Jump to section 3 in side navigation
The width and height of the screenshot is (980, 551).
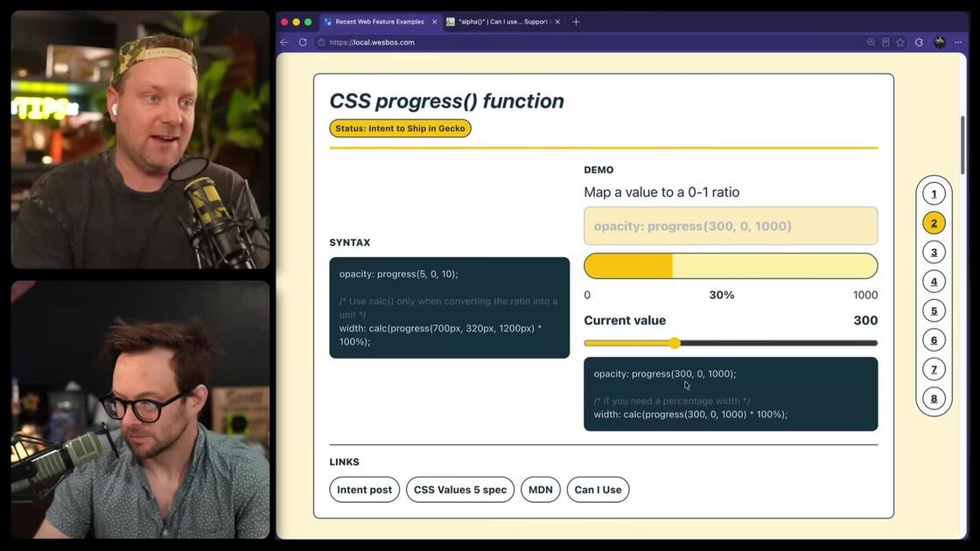click(x=934, y=253)
